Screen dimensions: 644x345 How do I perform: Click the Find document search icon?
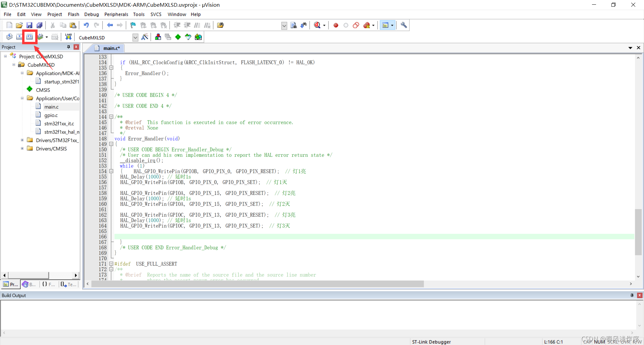(x=293, y=25)
